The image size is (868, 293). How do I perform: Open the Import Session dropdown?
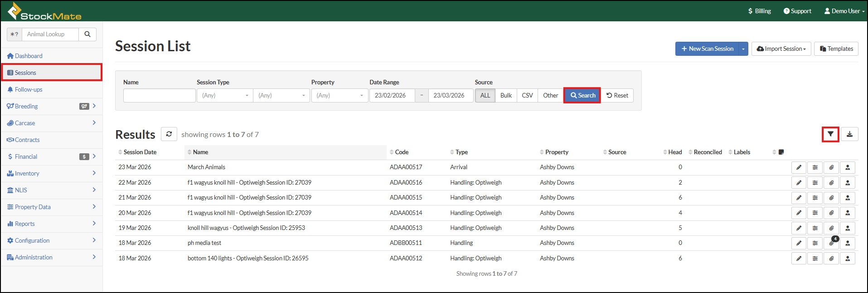(x=781, y=49)
